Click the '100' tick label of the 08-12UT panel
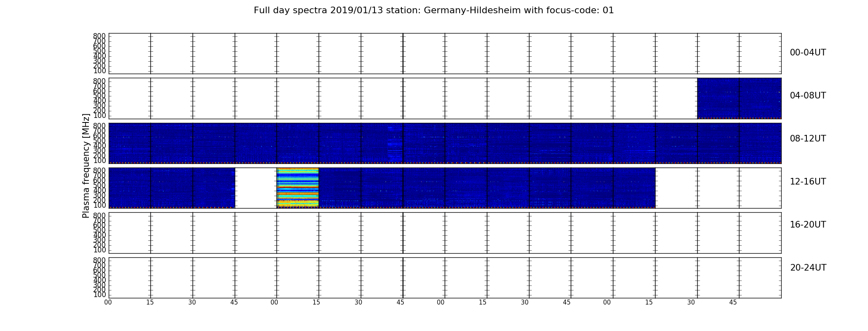Viewport: 868px width, 331px height. point(99,160)
